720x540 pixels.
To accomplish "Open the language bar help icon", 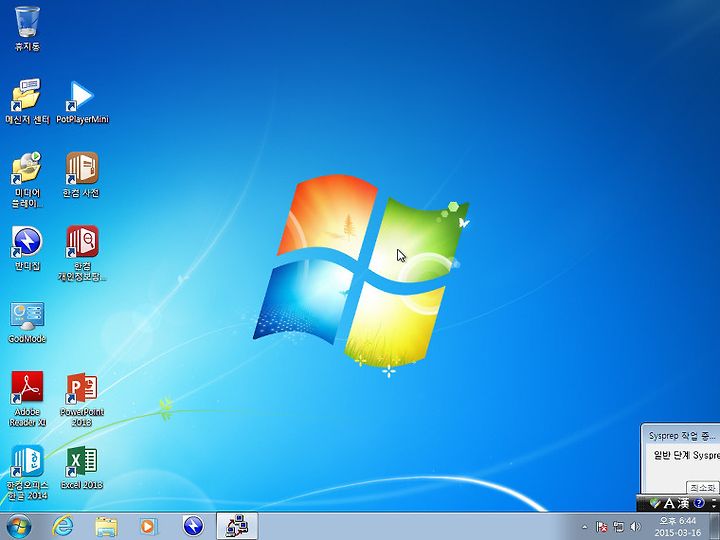I will point(699,503).
